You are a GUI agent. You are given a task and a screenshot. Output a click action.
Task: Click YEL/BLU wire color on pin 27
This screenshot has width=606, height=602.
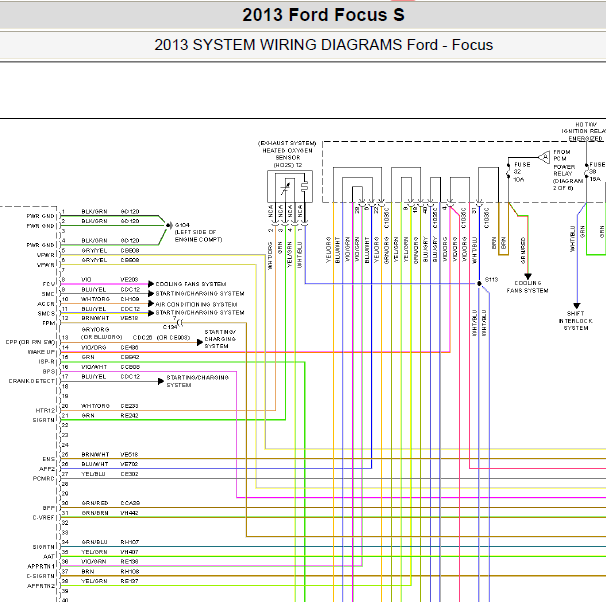[x=93, y=474]
